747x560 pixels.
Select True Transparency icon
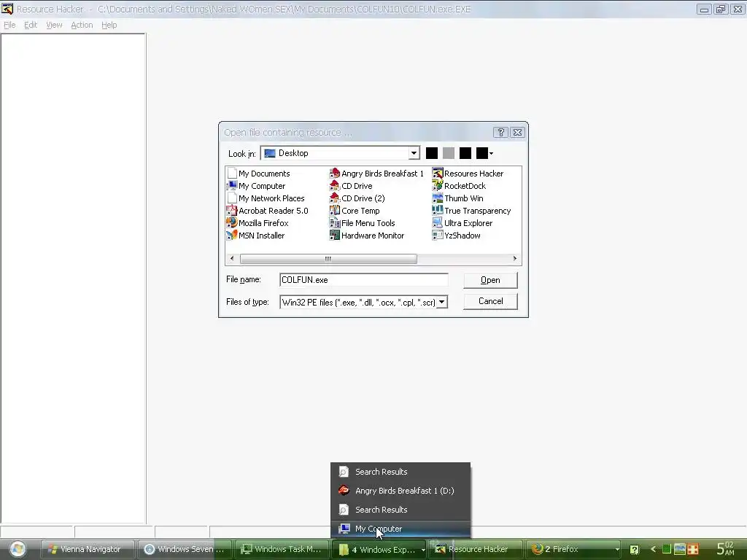tap(438, 211)
